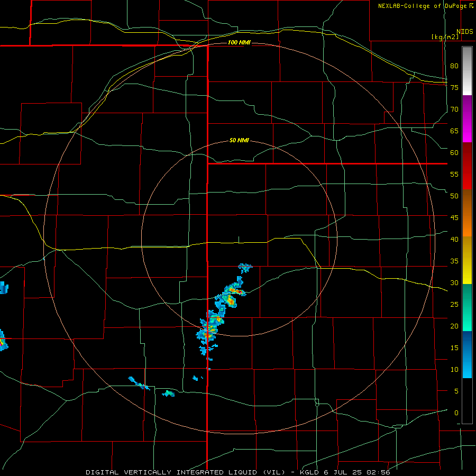Click the 45 value on the color scale
Screen dimensions: 476x476
(x=454, y=218)
